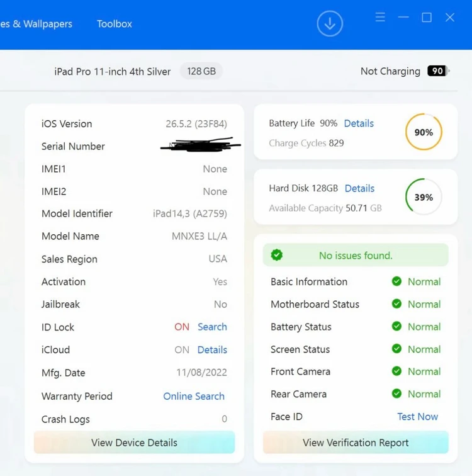Open Battery Life Details link
Screen dimensions: 472x476
pos(359,123)
